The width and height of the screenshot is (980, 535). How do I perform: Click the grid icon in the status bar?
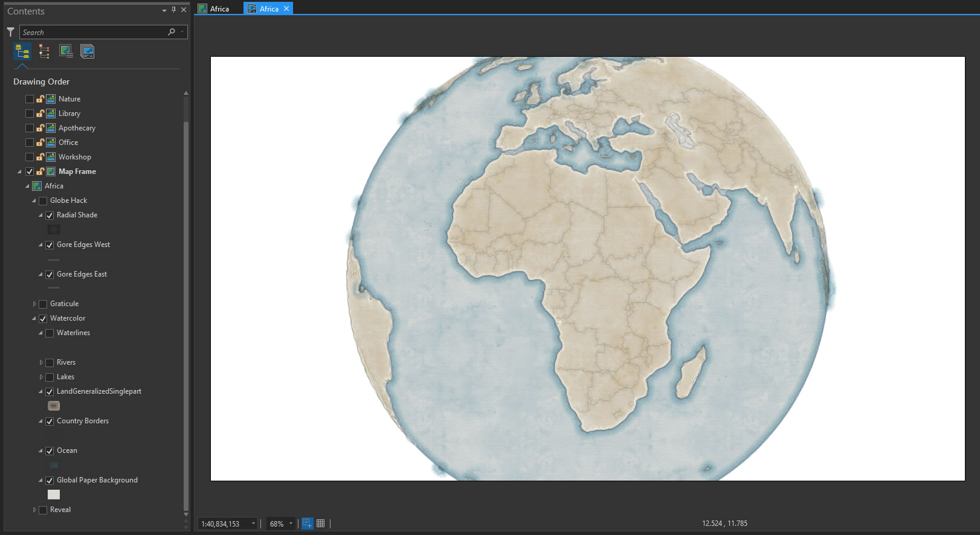[321, 524]
